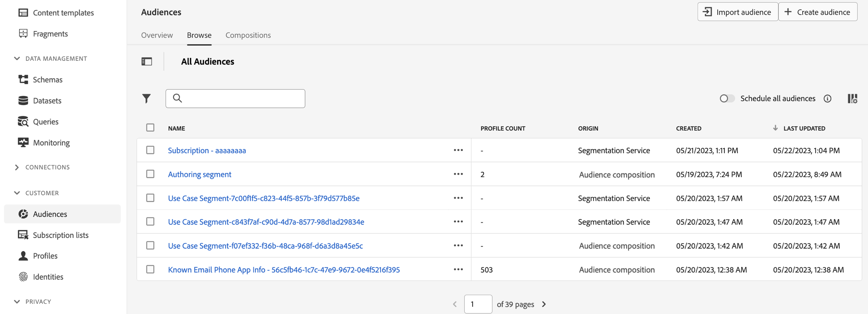Open Queries in Data Management
The height and width of the screenshot is (314, 868).
pyautogui.click(x=45, y=122)
